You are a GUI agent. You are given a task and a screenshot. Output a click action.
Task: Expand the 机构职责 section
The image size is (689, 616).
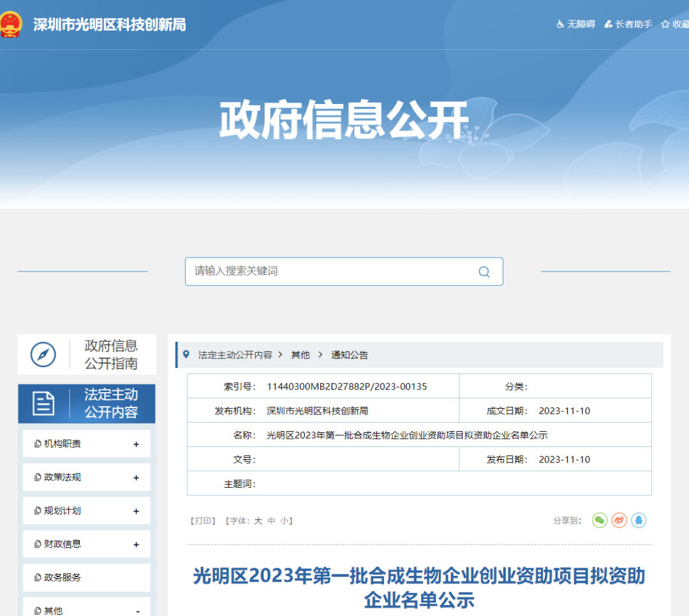pos(136,444)
